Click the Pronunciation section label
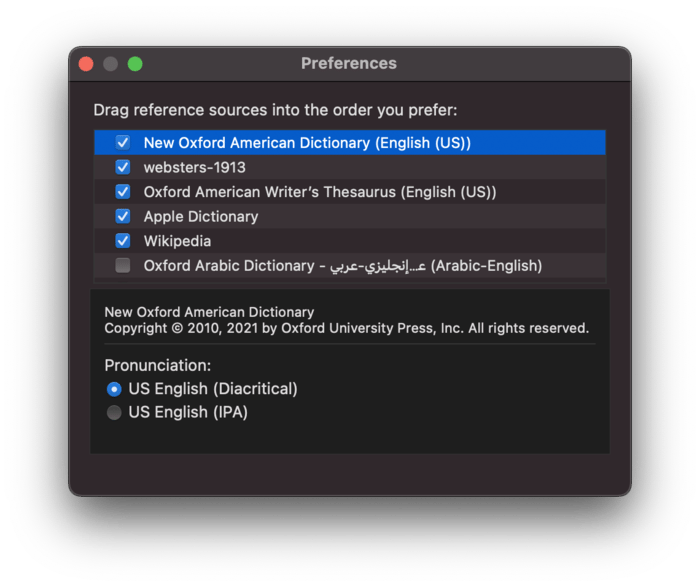Image resolution: width=700 pixels, height=587 pixels. (157, 365)
